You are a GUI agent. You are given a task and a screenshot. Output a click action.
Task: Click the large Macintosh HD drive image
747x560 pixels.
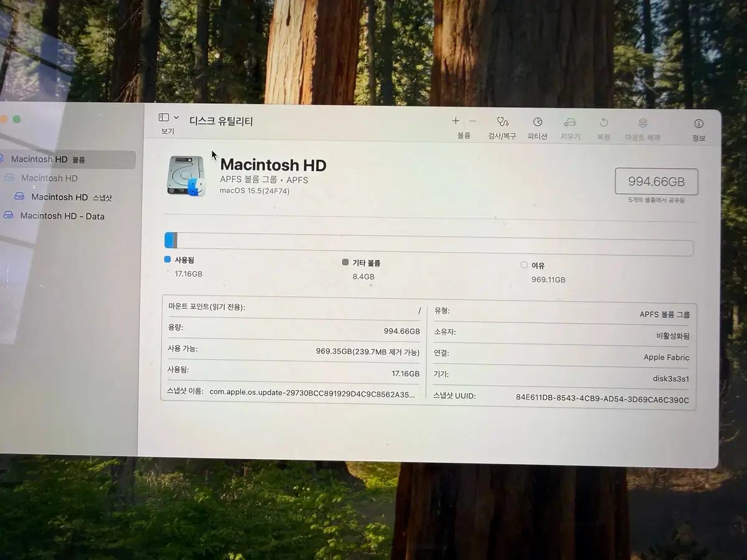pos(186,175)
